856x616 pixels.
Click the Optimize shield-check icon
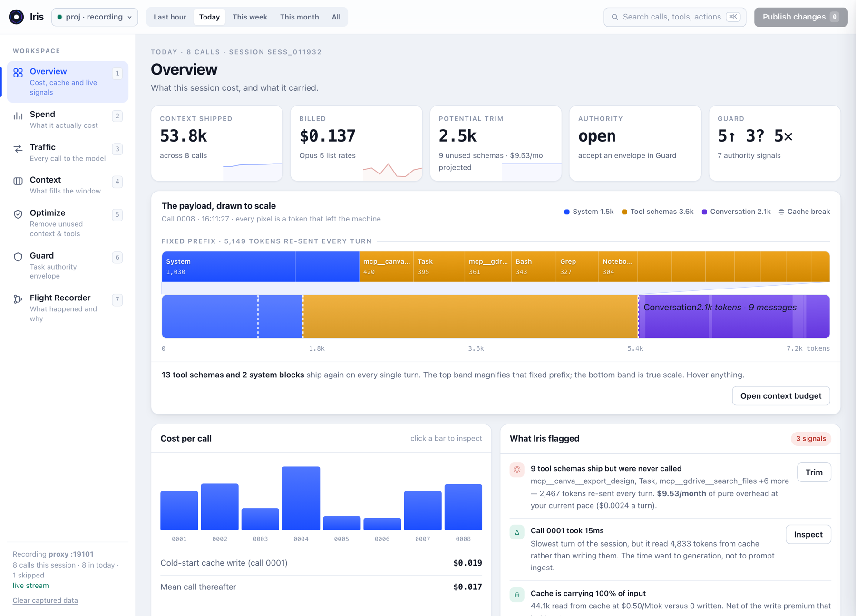point(18,214)
